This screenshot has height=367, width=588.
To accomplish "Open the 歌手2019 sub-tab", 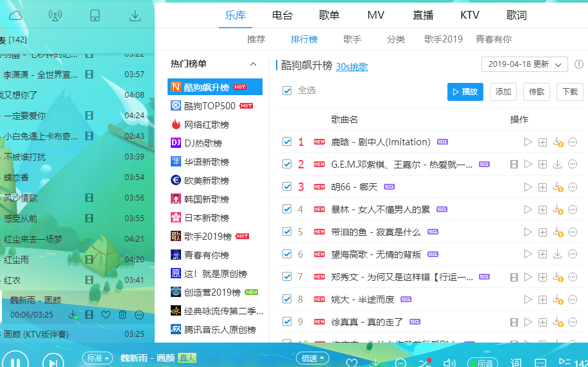I will pyautogui.click(x=444, y=39).
